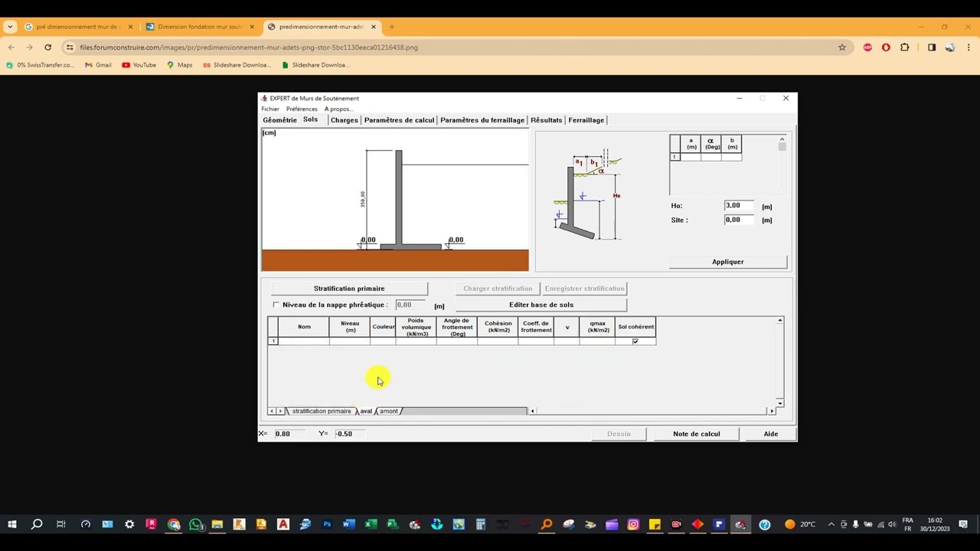
Task: Open the Fichier menu
Action: [270, 109]
